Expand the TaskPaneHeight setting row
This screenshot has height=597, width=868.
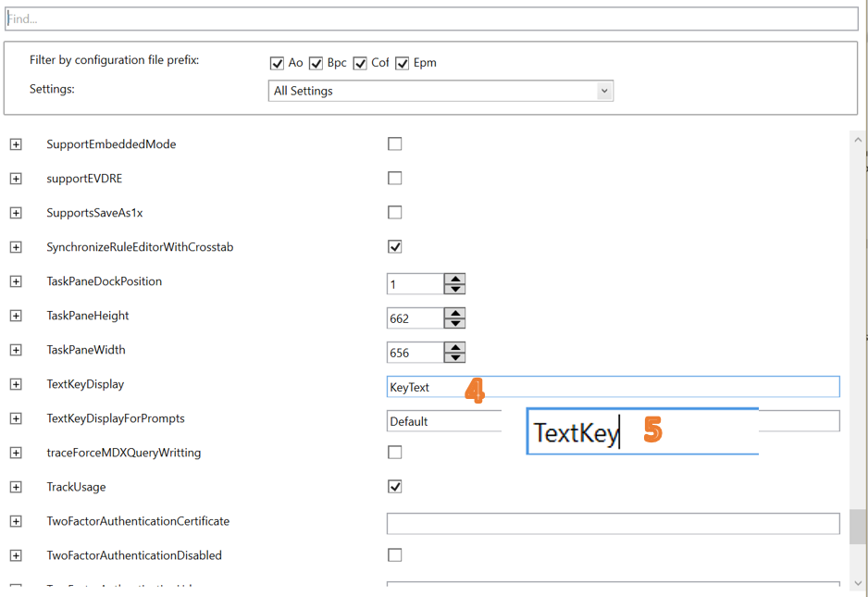click(x=16, y=317)
